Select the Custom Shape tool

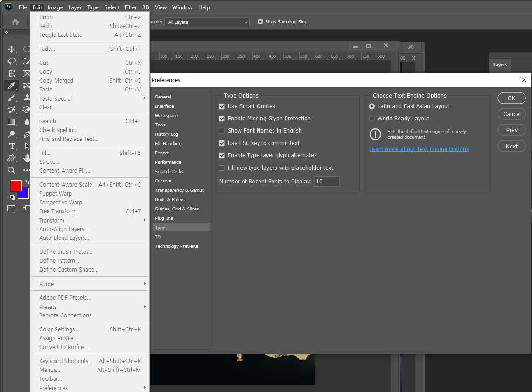tap(12, 158)
